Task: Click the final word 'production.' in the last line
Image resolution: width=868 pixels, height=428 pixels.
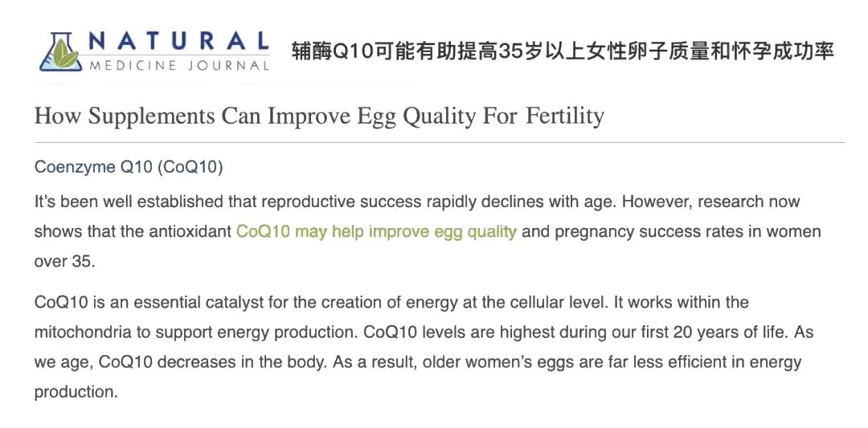Action: coord(76,393)
